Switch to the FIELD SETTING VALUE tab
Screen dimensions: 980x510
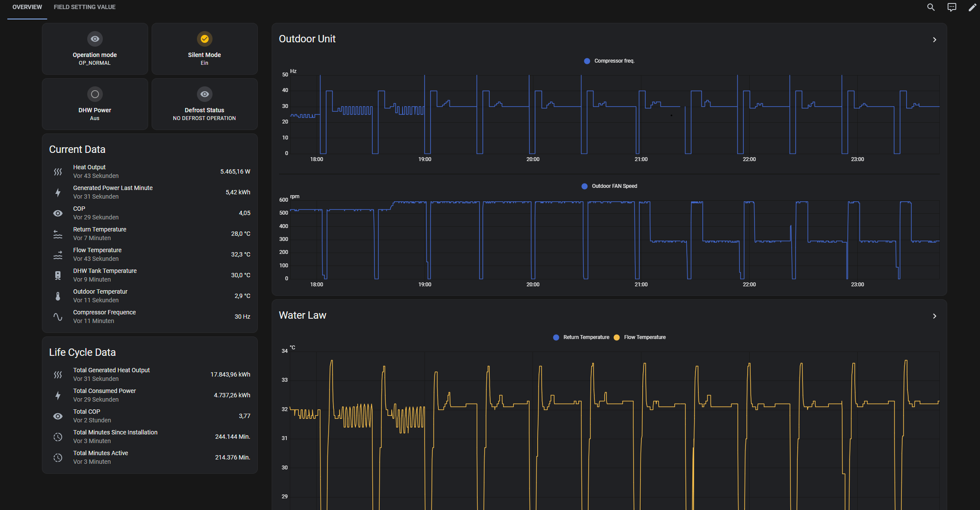(x=85, y=7)
